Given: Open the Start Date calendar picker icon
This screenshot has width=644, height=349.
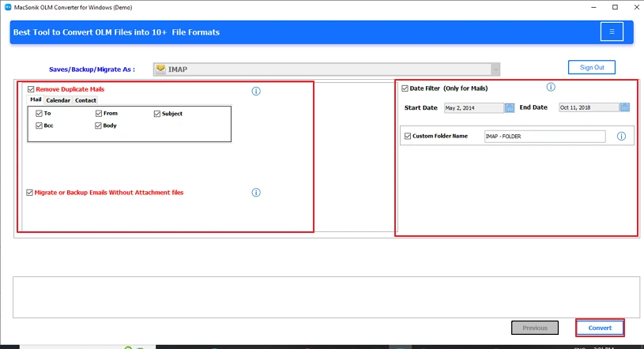Looking at the screenshot, I should 510,107.
